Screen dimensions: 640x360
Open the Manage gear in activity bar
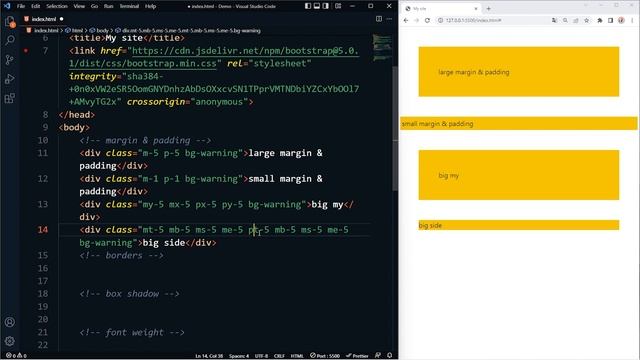10,341
